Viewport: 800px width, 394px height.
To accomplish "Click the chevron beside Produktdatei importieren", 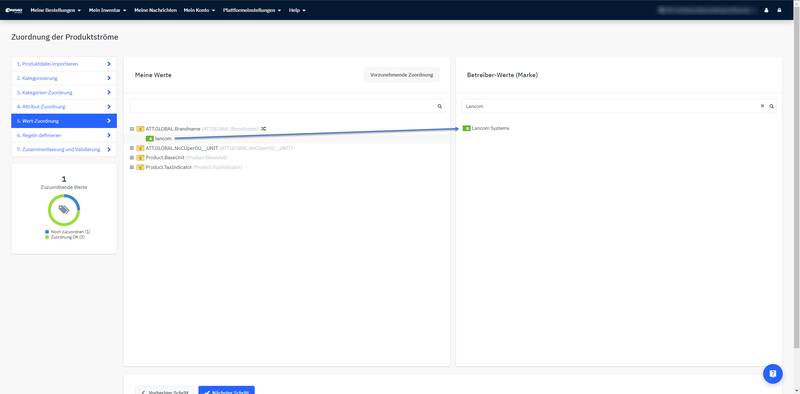I will pyautogui.click(x=109, y=64).
